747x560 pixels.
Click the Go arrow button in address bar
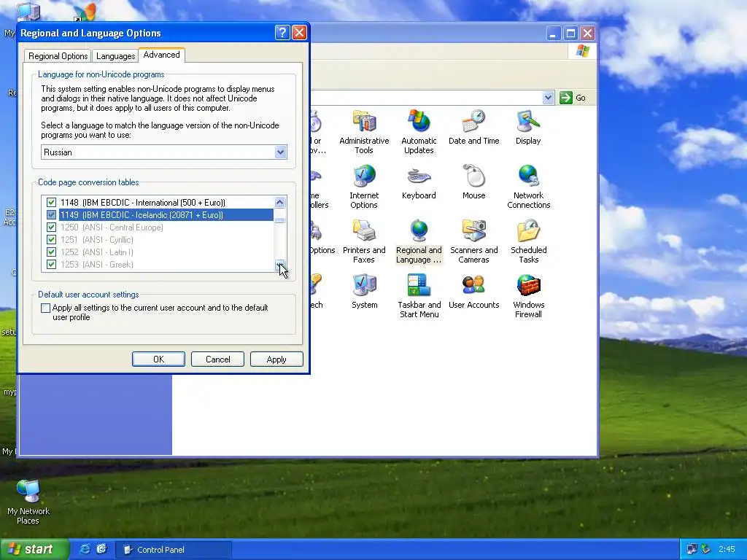point(565,98)
